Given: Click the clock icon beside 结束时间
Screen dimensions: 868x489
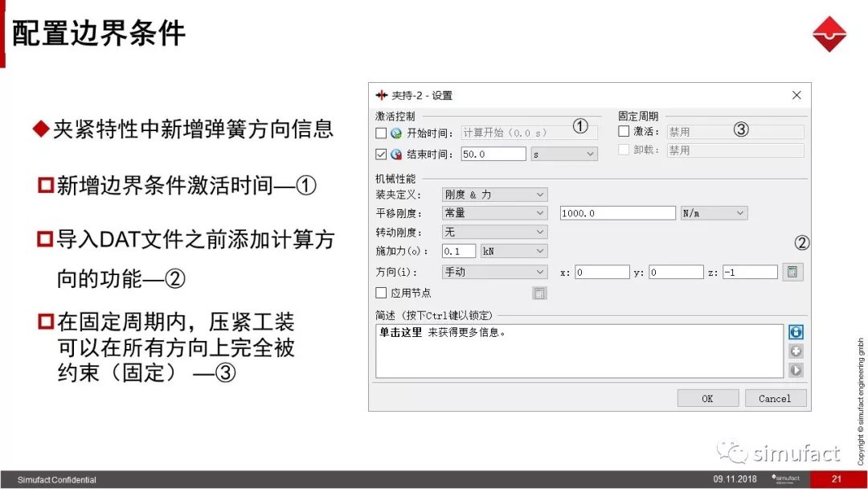Looking at the screenshot, I should (x=395, y=154).
